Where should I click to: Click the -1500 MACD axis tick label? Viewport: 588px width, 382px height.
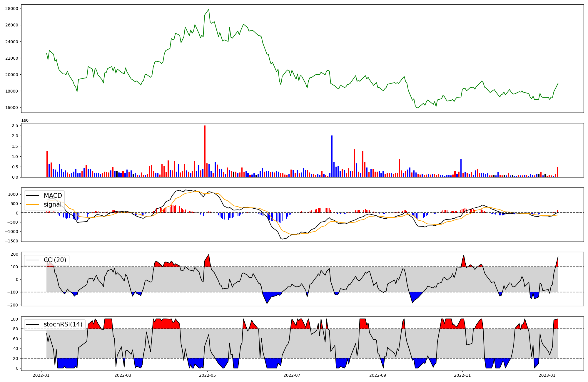11,241
